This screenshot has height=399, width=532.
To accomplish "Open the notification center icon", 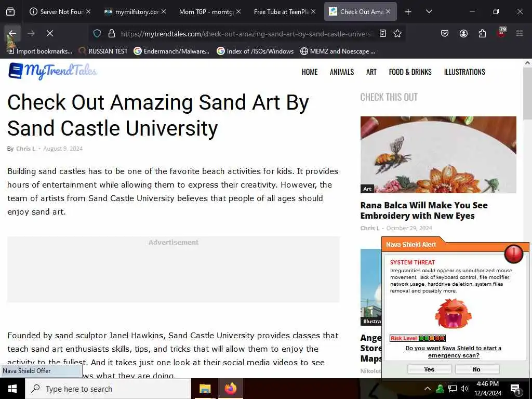I will click(515, 389).
